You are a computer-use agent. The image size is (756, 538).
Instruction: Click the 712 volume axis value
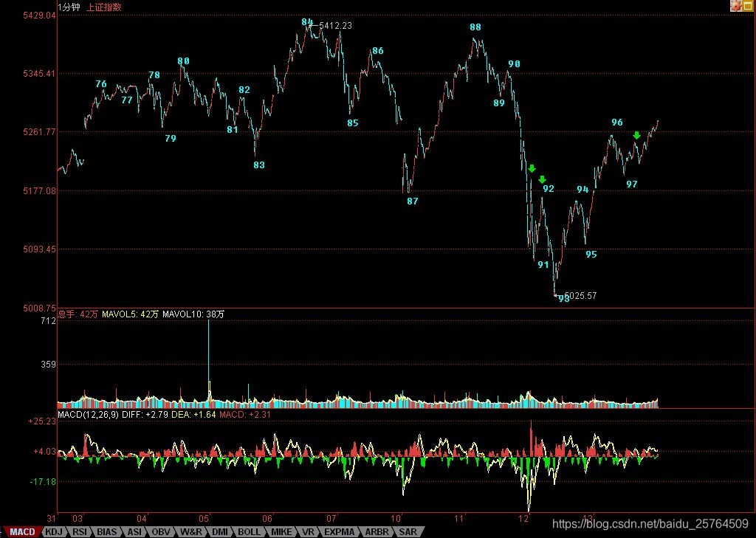pos(49,321)
